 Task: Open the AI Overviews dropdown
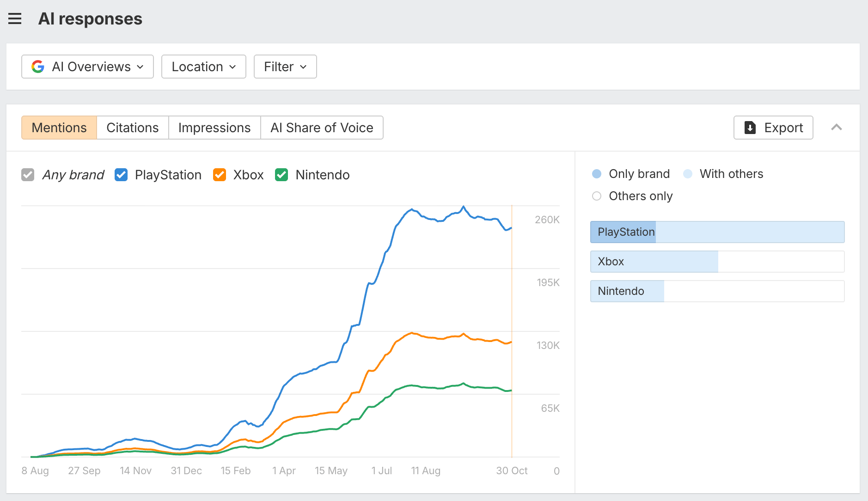click(87, 67)
